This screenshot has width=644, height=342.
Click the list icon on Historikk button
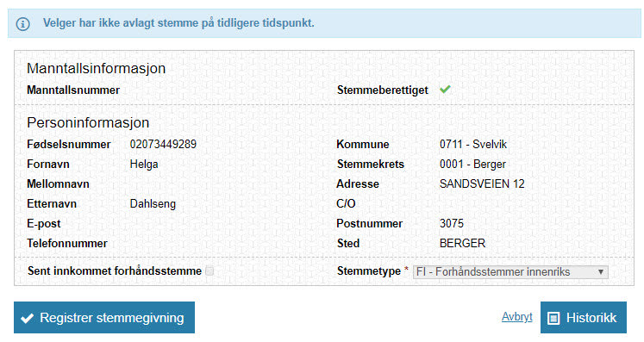tap(553, 318)
